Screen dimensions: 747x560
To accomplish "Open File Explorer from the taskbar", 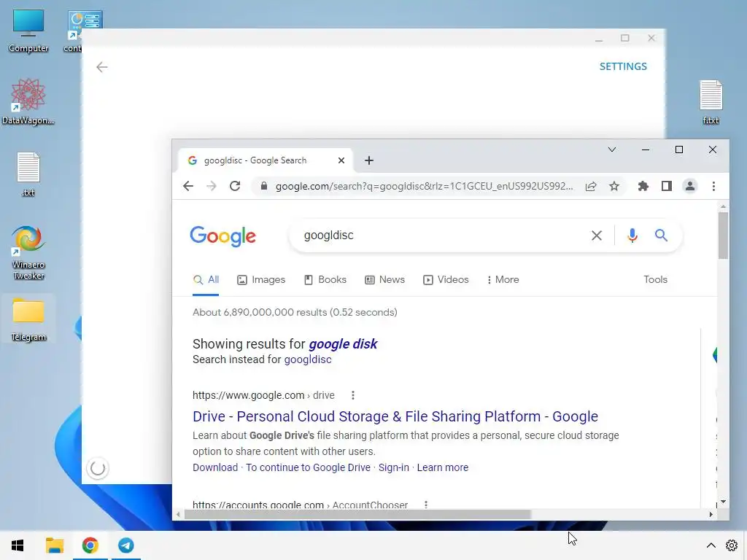I will 54,545.
